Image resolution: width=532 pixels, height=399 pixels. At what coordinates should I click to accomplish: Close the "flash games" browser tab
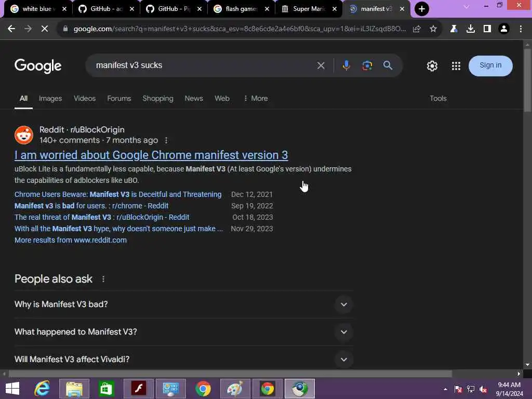click(x=267, y=9)
